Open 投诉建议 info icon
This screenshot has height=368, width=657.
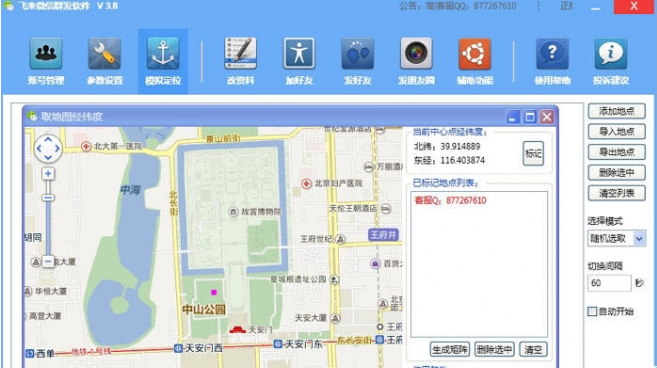(610, 53)
